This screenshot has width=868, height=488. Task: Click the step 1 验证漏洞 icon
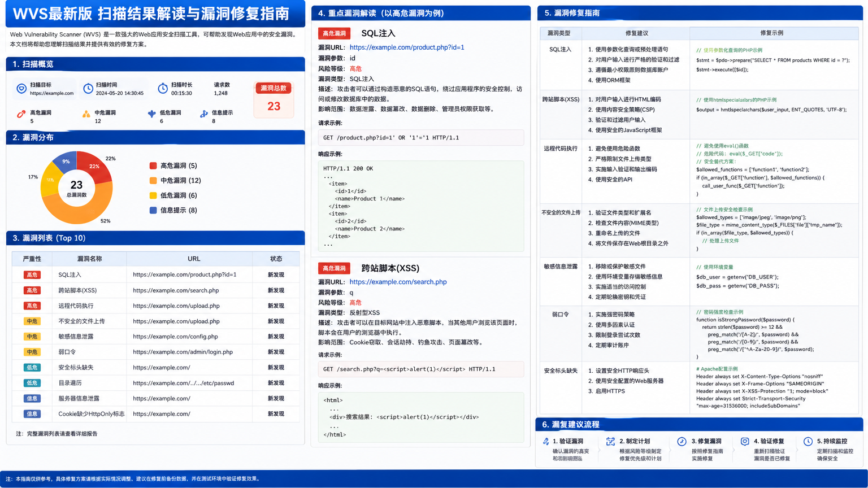pos(546,442)
